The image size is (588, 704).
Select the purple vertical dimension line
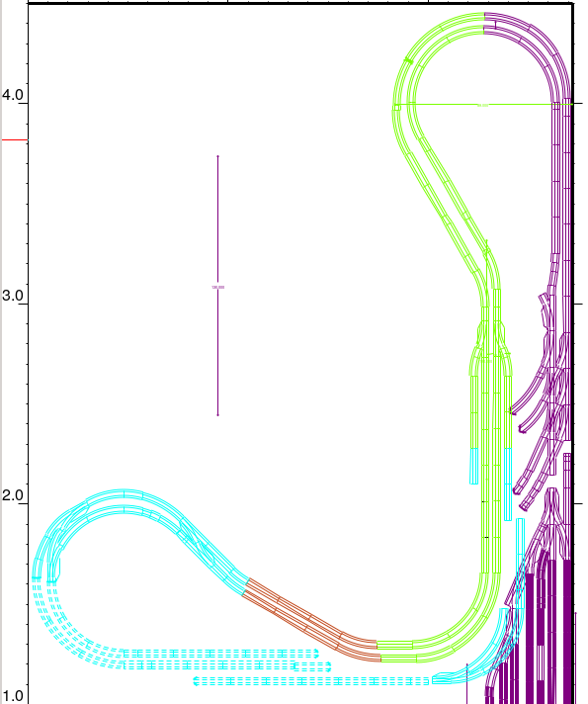pyautogui.click(x=218, y=286)
